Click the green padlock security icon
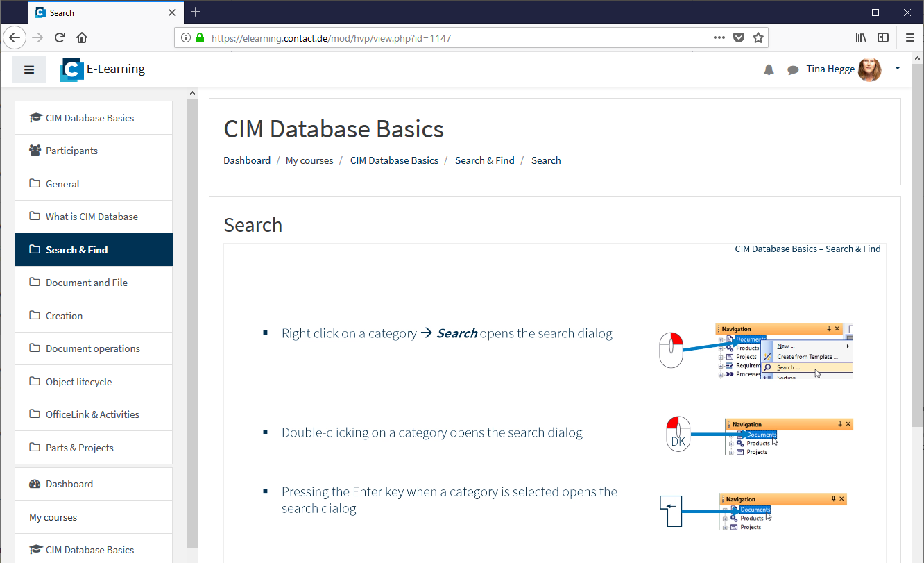This screenshot has height=563, width=924. [200, 38]
